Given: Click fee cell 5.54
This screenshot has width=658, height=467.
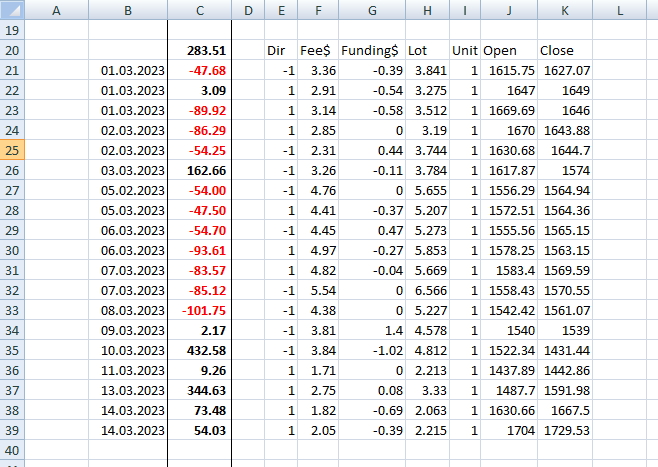Looking at the screenshot, I should [x=318, y=290].
